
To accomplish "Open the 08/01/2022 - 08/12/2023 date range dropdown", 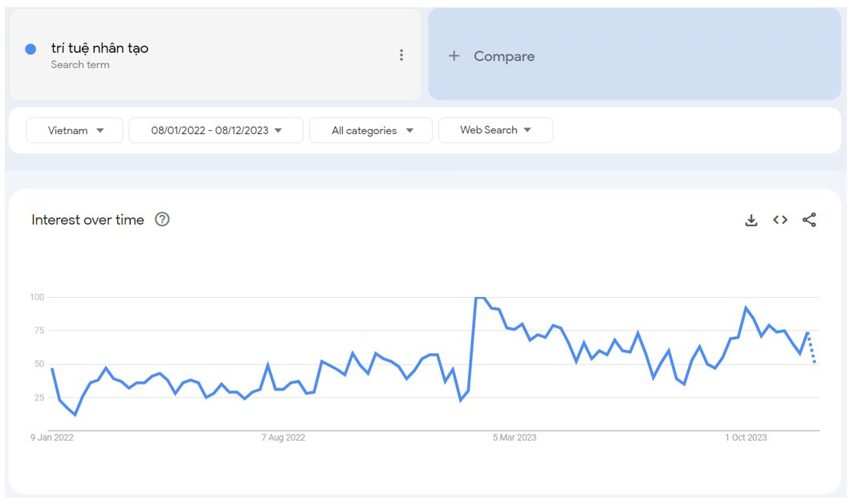I will [x=216, y=131].
